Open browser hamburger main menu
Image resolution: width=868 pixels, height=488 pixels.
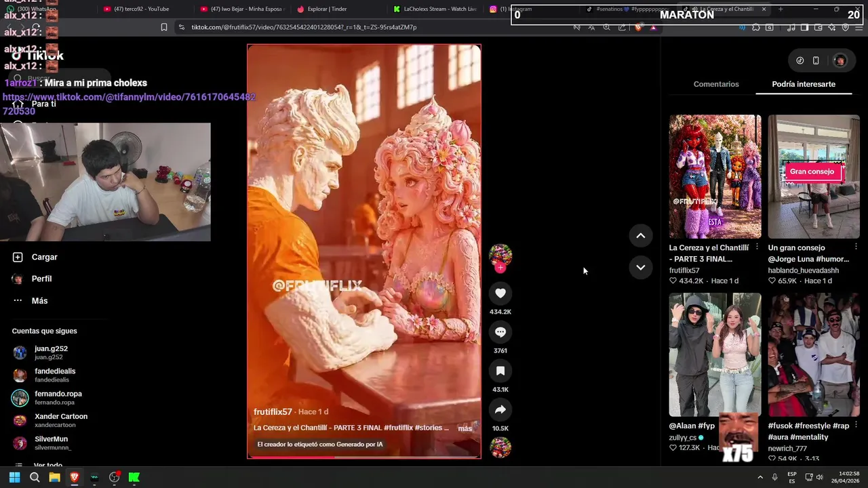859,27
